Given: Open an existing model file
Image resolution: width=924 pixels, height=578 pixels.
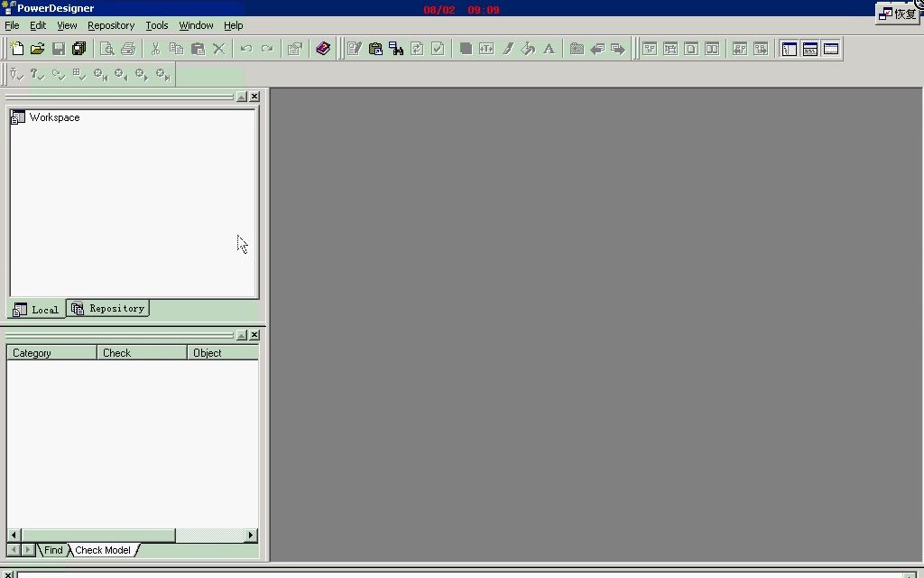Looking at the screenshot, I should pyautogui.click(x=38, y=48).
